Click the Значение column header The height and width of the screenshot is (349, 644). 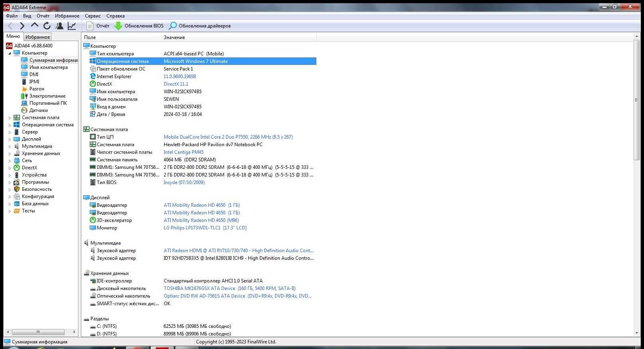(x=239, y=37)
